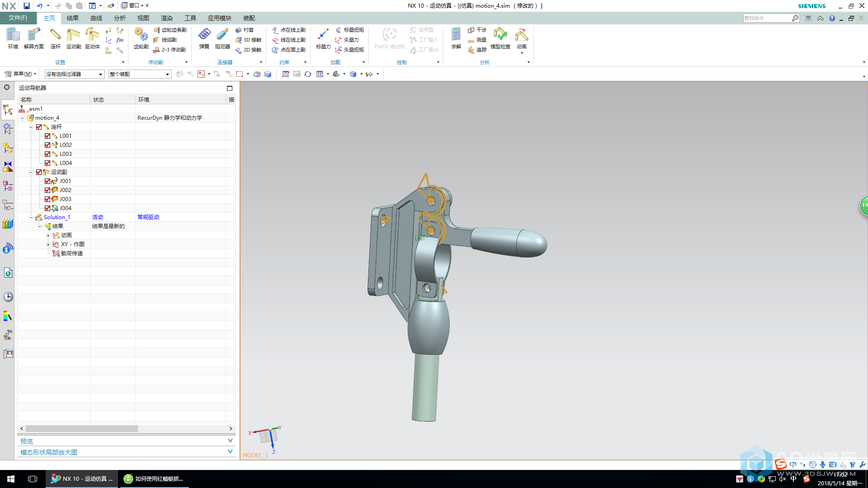Image resolution: width=868 pixels, height=488 pixels.
Task: Uncheck link L002
Action: point(47,145)
